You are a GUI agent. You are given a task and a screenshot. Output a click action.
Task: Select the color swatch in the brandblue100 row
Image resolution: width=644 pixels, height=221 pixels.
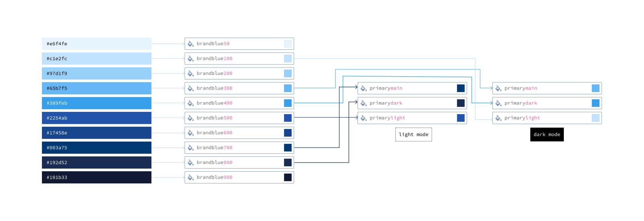tap(288, 58)
